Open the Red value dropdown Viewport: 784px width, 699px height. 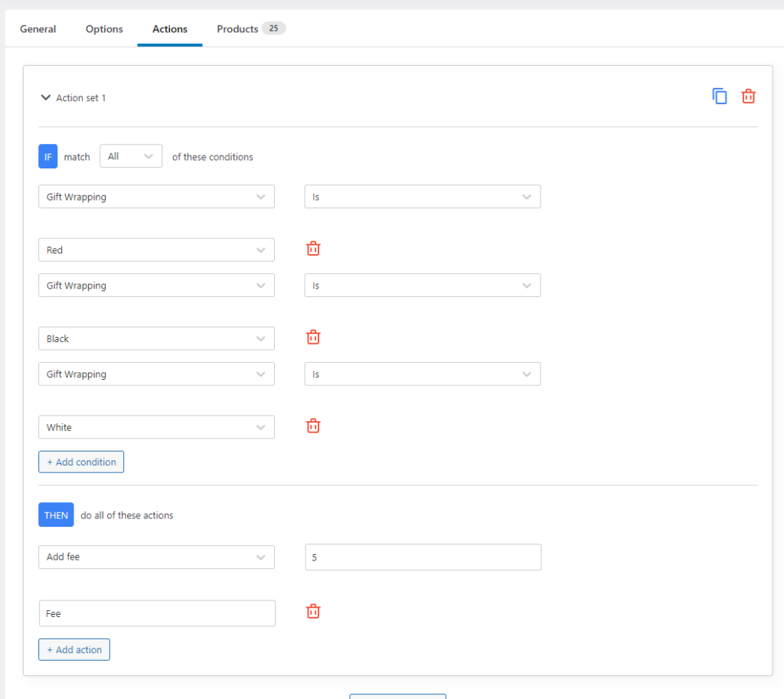(x=156, y=250)
